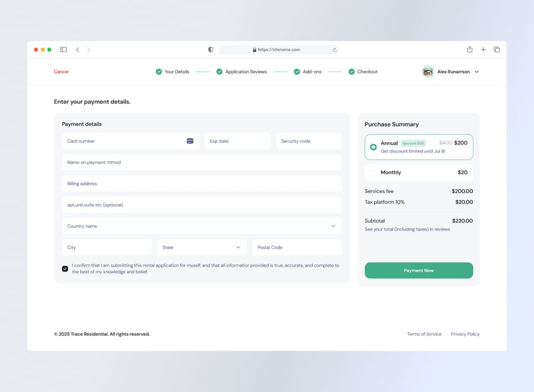Screen dimensions: 534x392
Task: Select the Annual plan radio button
Action: coord(373,147)
